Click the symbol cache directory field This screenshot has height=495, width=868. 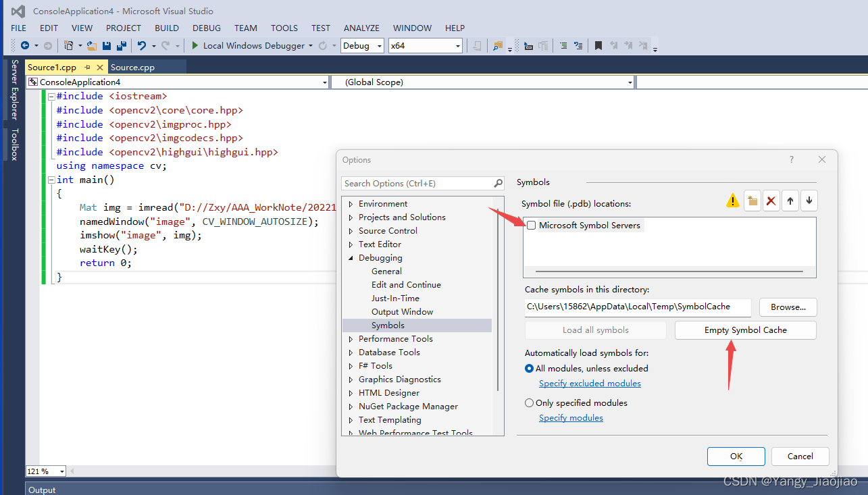click(x=638, y=307)
